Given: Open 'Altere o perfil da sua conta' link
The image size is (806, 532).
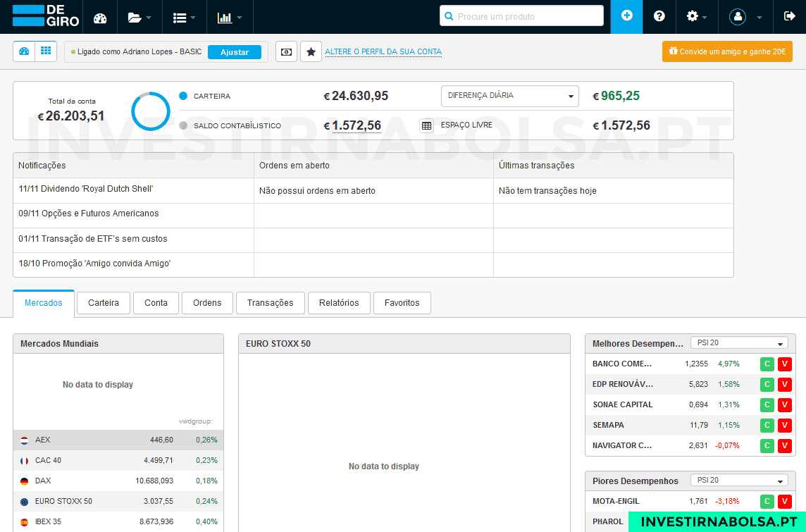Looking at the screenshot, I should click(x=383, y=51).
